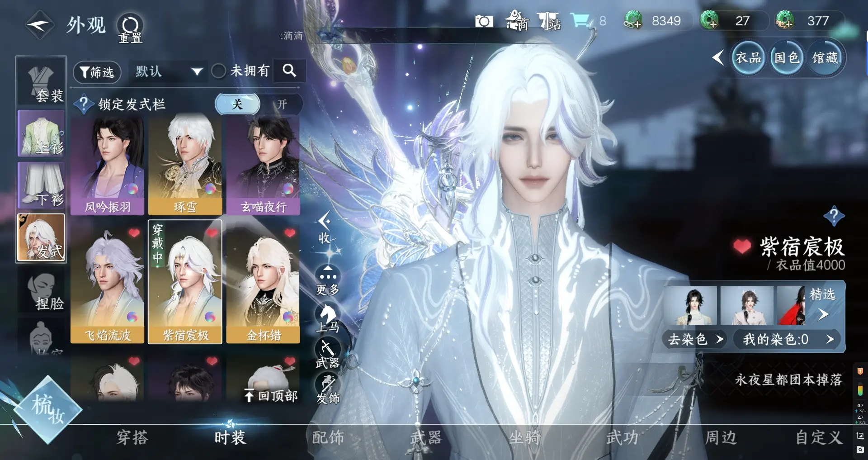Screen dimensions: 868x460
Task: Open the shop icon labeled 商
Action: 517,21
